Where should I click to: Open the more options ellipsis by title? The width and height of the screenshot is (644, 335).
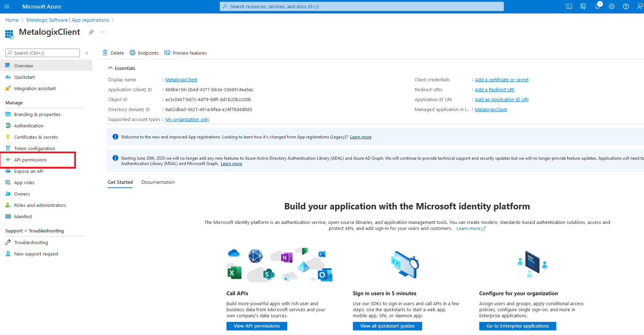(x=103, y=32)
